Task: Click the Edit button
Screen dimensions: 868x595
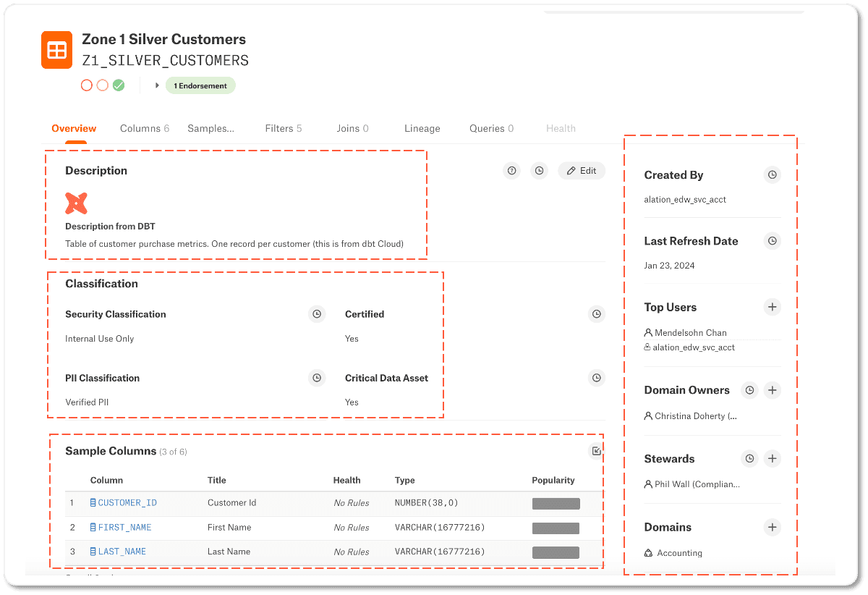Action: 582,171
